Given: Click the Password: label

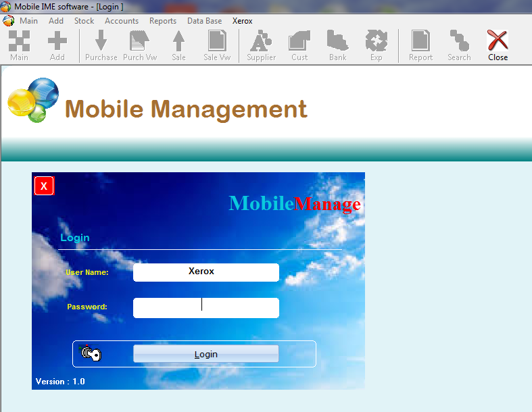Looking at the screenshot, I should 87,307.
